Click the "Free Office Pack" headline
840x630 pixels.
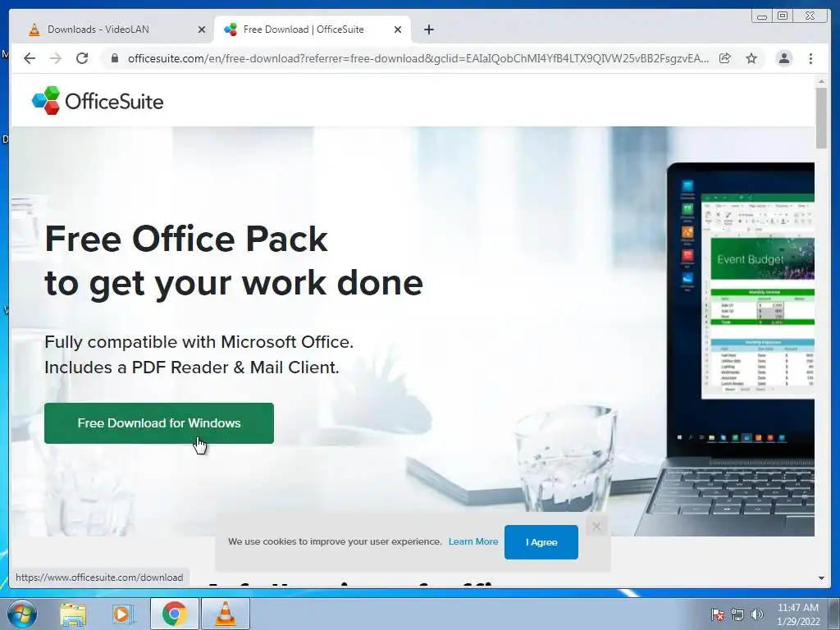pos(186,239)
